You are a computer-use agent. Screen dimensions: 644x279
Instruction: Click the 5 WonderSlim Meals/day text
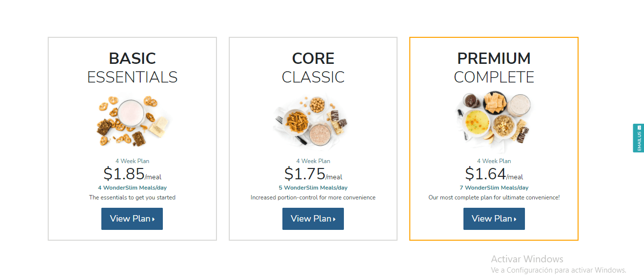[313, 188]
